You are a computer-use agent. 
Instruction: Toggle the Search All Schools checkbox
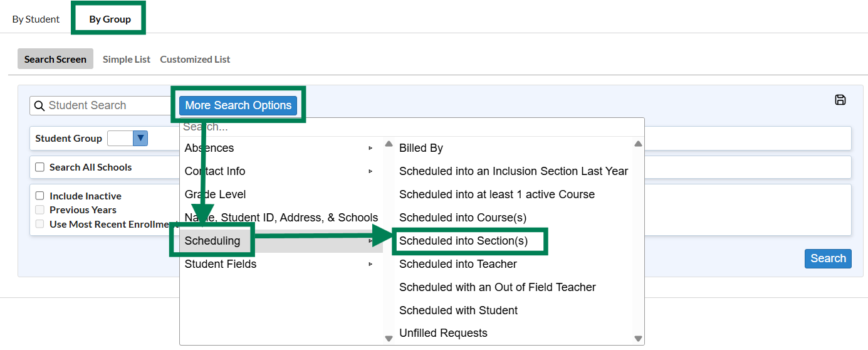pos(39,167)
